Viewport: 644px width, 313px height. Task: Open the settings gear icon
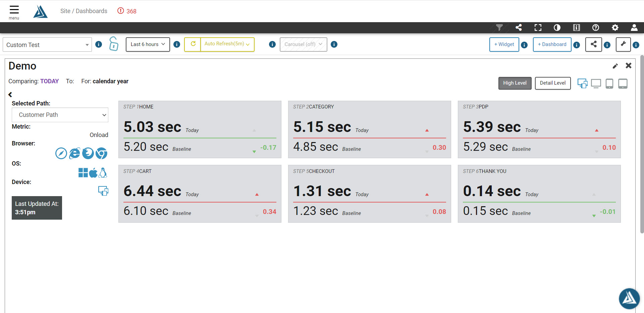615,28
